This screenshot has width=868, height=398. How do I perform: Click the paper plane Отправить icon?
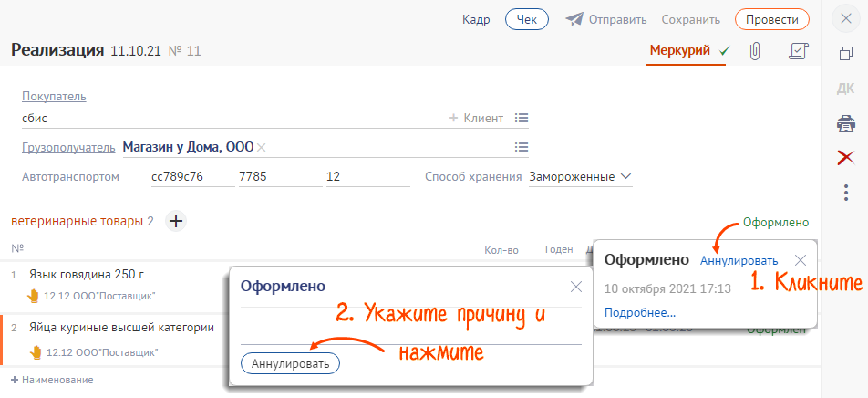(x=574, y=19)
